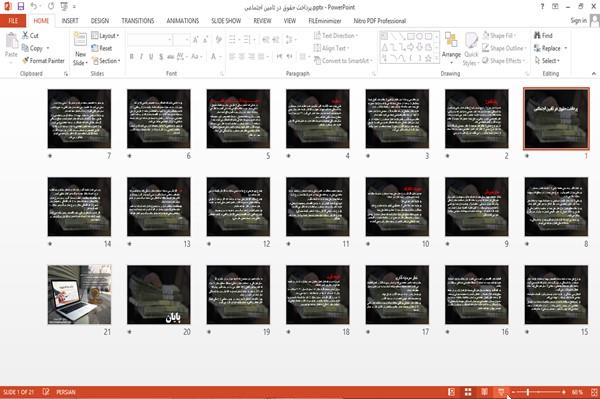The image size is (600, 399).
Task: Click the Redo icon in quick access toolbar
Action: (x=51, y=6)
